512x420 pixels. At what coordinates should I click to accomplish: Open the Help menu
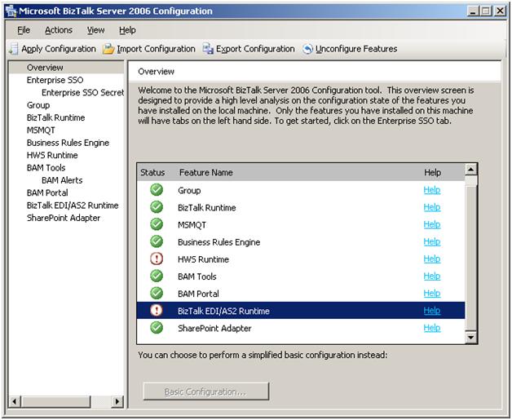tap(127, 30)
